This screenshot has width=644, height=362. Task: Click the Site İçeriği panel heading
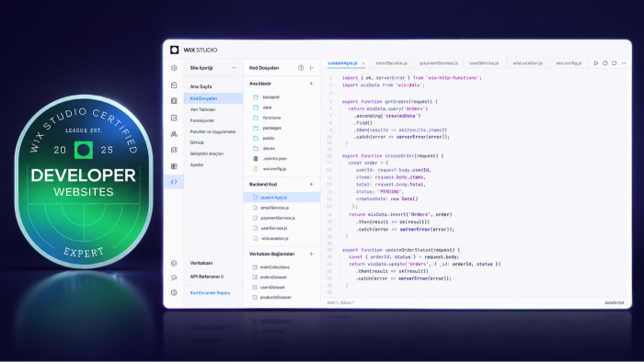coord(201,68)
